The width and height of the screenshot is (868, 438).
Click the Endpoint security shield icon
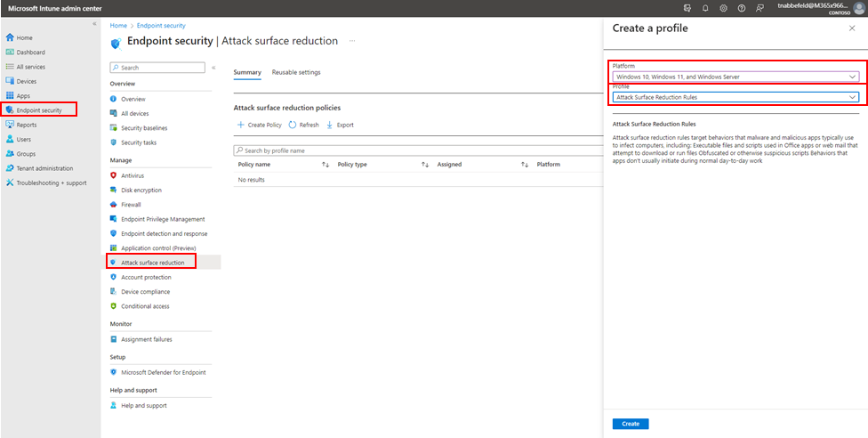tap(10, 109)
